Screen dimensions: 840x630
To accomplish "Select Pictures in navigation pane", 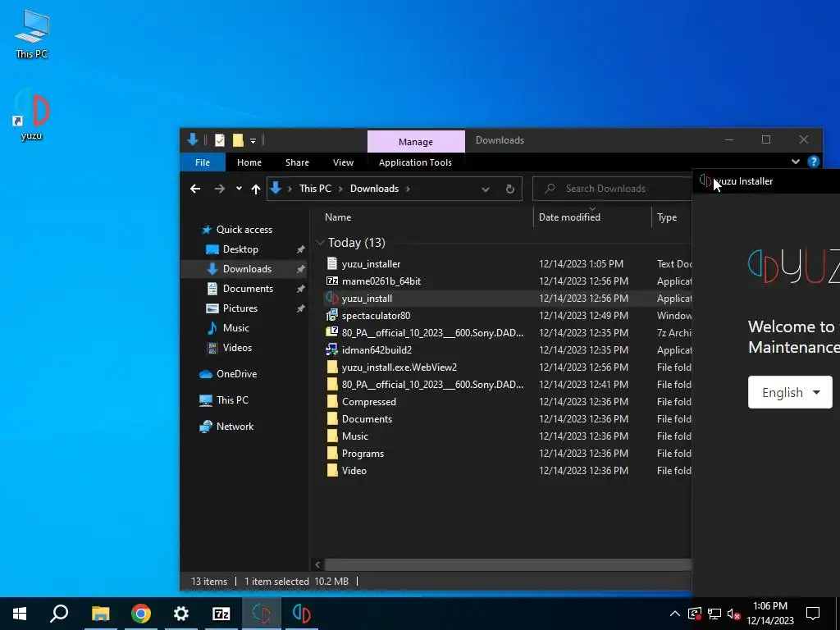I will [240, 308].
